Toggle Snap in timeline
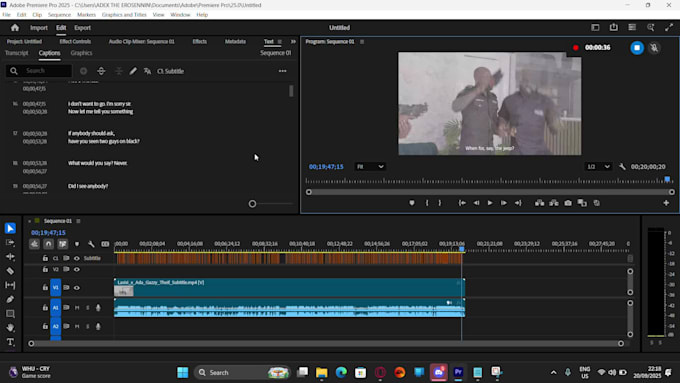This screenshot has width=680, height=383. pos(49,244)
